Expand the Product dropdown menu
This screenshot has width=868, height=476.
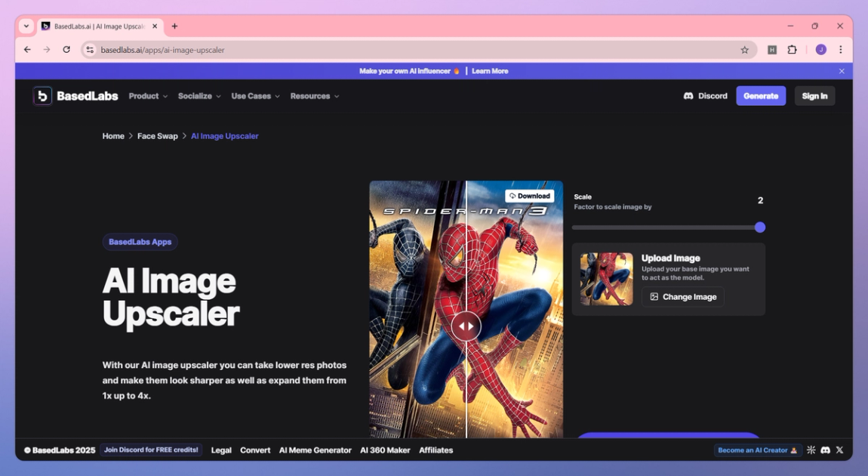[x=148, y=96]
